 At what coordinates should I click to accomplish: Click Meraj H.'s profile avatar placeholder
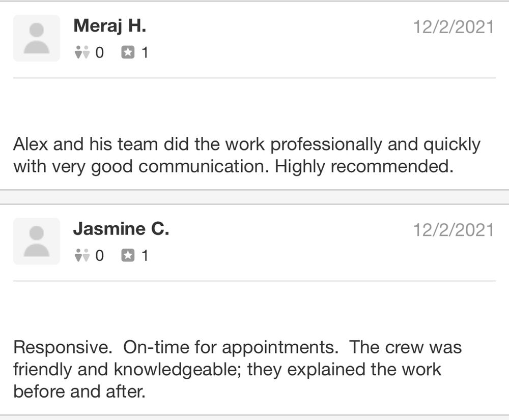36,38
